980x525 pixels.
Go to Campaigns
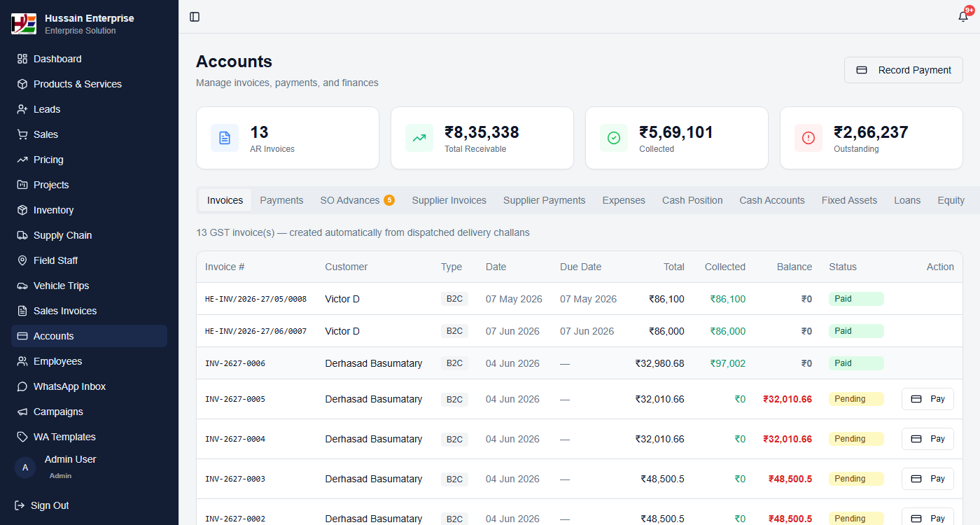[x=89, y=412]
